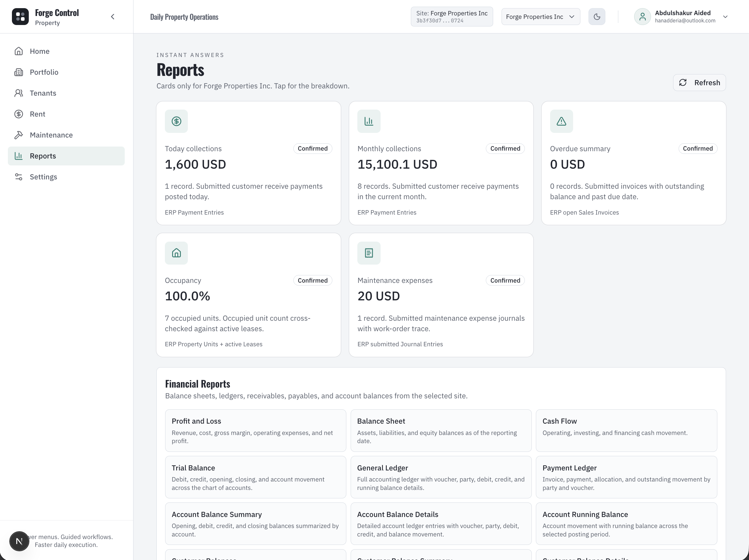
Task: Open the Monthly collections 15,100.1 USD card
Action: click(441, 163)
